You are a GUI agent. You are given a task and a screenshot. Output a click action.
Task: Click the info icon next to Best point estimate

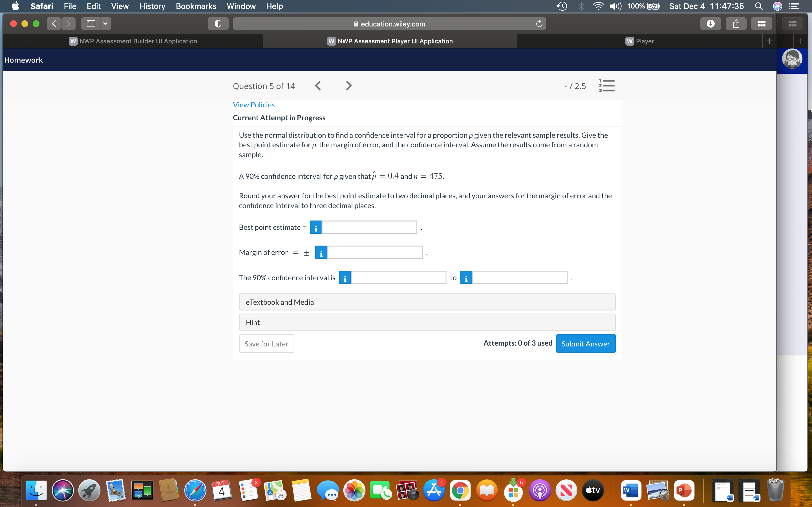pos(315,227)
